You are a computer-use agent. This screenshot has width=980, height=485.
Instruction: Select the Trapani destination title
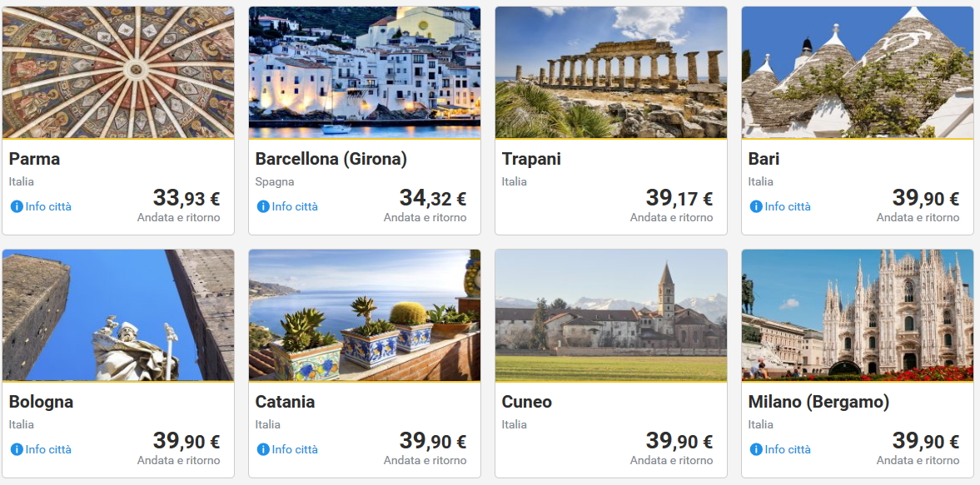(x=531, y=159)
